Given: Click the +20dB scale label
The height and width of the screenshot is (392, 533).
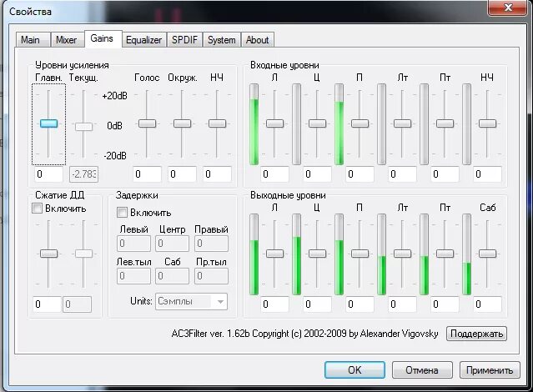Looking at the screenshot, I should pos(114,96).
